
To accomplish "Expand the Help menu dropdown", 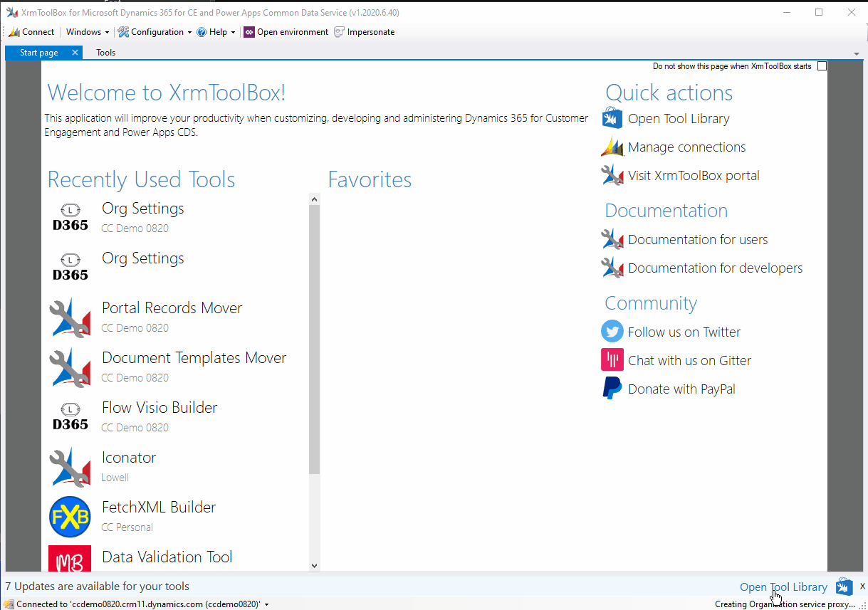I will (216, 32).
